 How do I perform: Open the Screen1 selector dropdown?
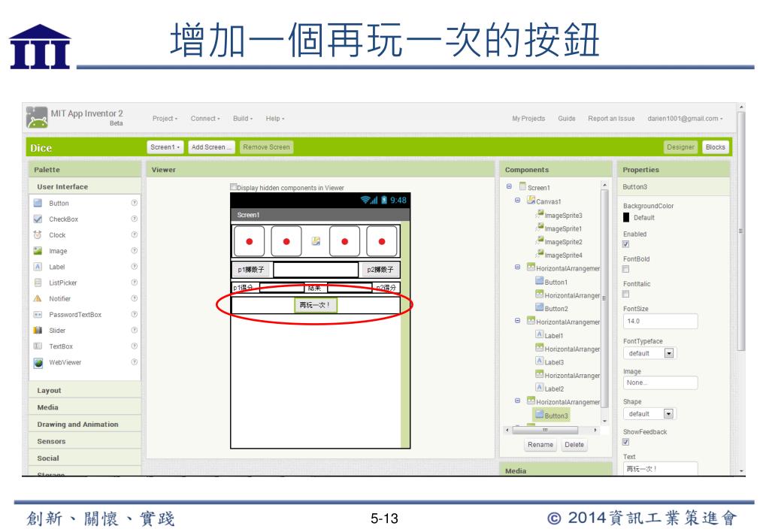165,147
